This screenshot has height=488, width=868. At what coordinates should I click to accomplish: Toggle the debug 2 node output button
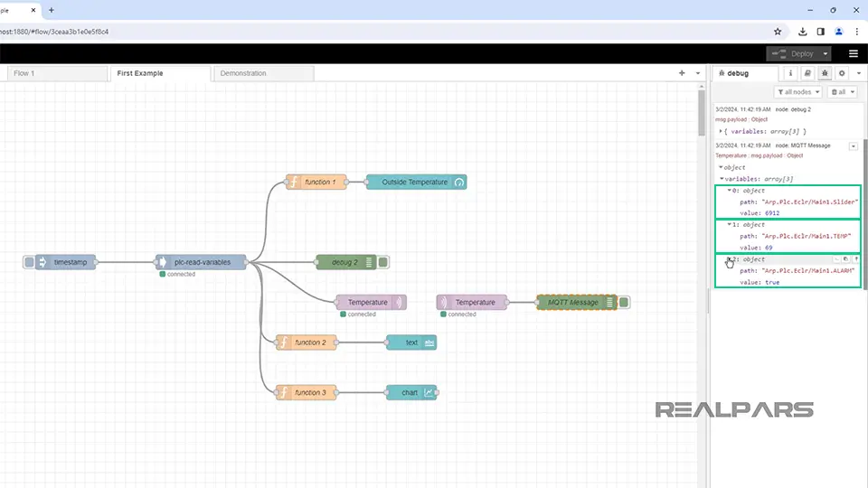click(x=383, y=262)
